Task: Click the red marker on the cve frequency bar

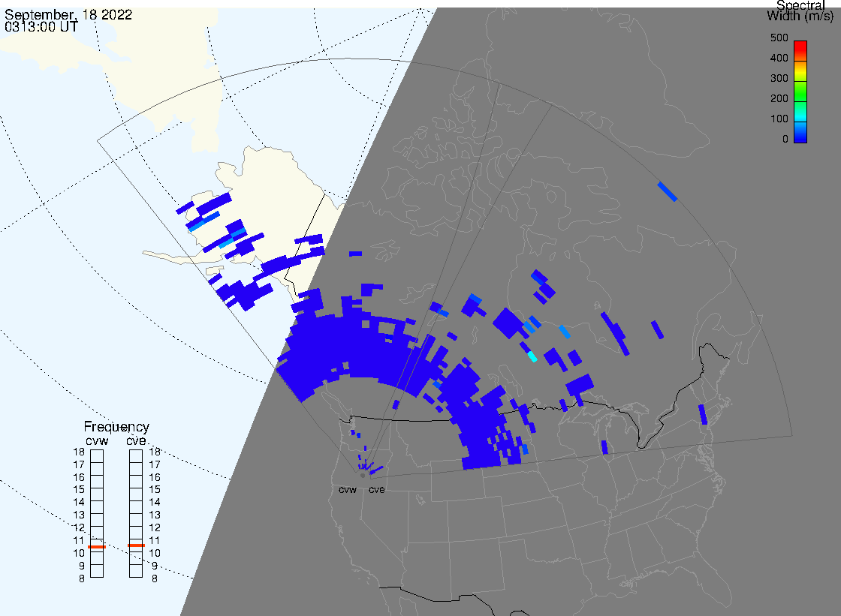Action: pyautogui.click(x=136, y=545)
